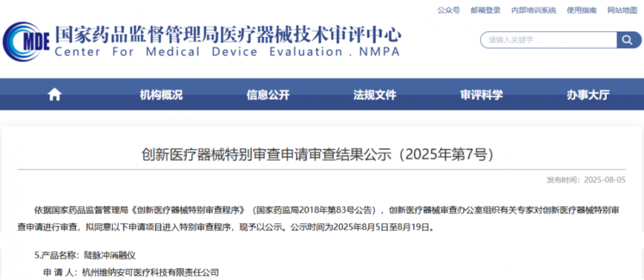Open the 公众号 link at top

coord(448,10)
